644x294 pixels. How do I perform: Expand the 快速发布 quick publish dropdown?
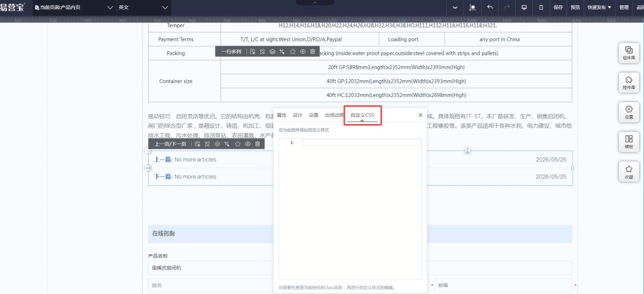(599, 8)
